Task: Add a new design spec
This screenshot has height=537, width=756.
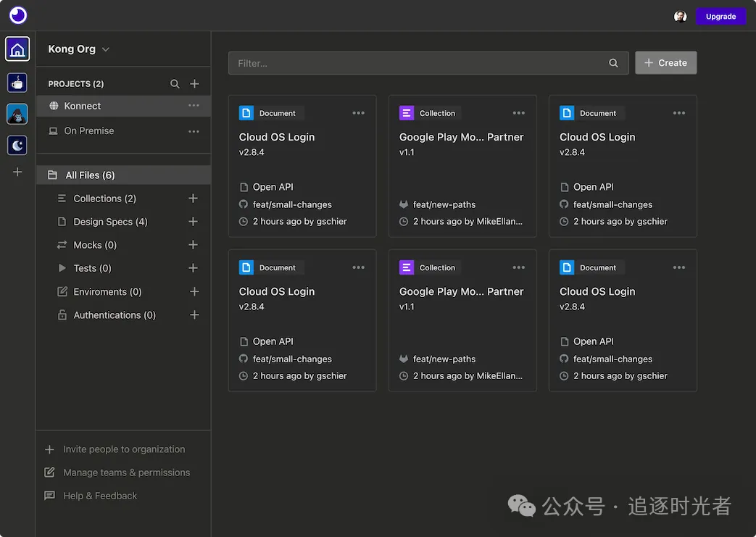Action: pyautogui.click(x=194, y=222)
